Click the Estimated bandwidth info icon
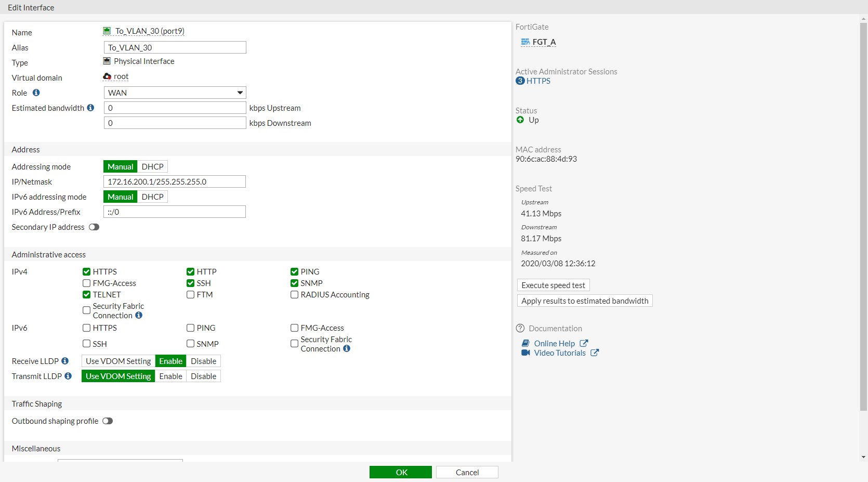Screen dimensions: 868x482 click(x=91, y=108)
